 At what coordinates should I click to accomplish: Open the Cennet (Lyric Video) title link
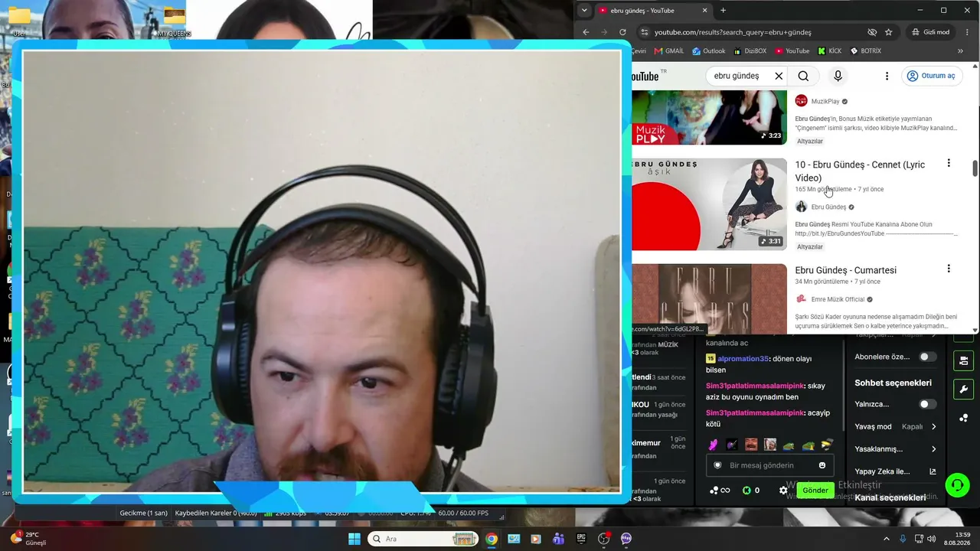860,171
